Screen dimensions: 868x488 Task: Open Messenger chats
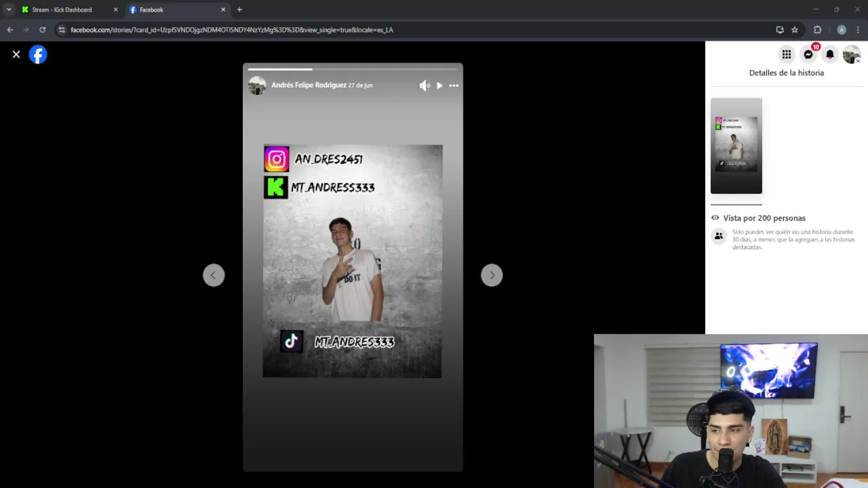click(808, 54)
